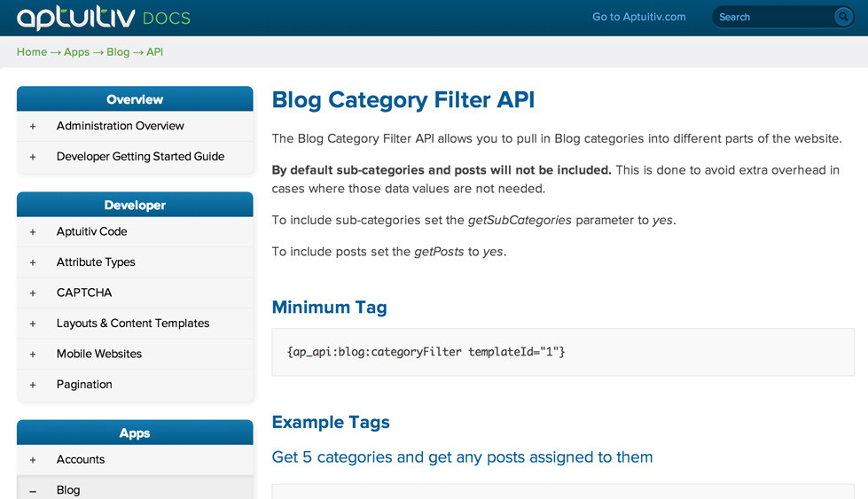This screenshot has height=499, width=868.
Task: Open the Blog breadcrumb link
Action: point(118,52)
